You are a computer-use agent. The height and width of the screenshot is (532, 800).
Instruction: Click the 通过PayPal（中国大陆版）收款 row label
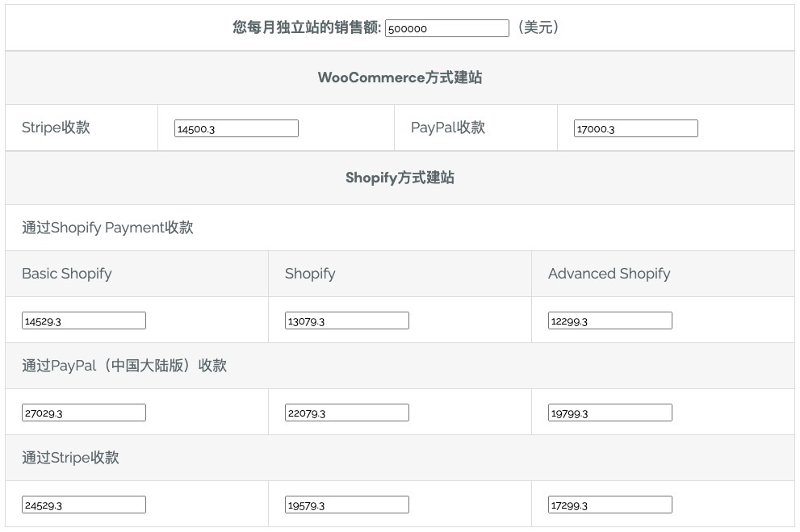click(124, 366)
